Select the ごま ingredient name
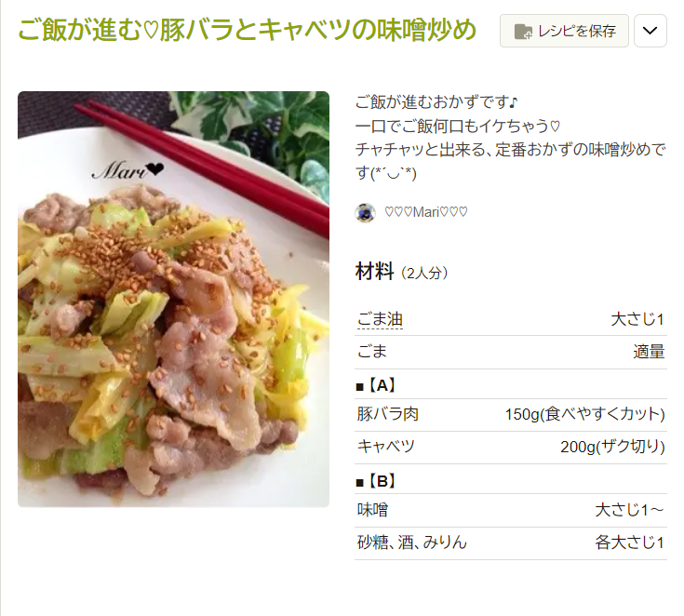 point(371,352)
